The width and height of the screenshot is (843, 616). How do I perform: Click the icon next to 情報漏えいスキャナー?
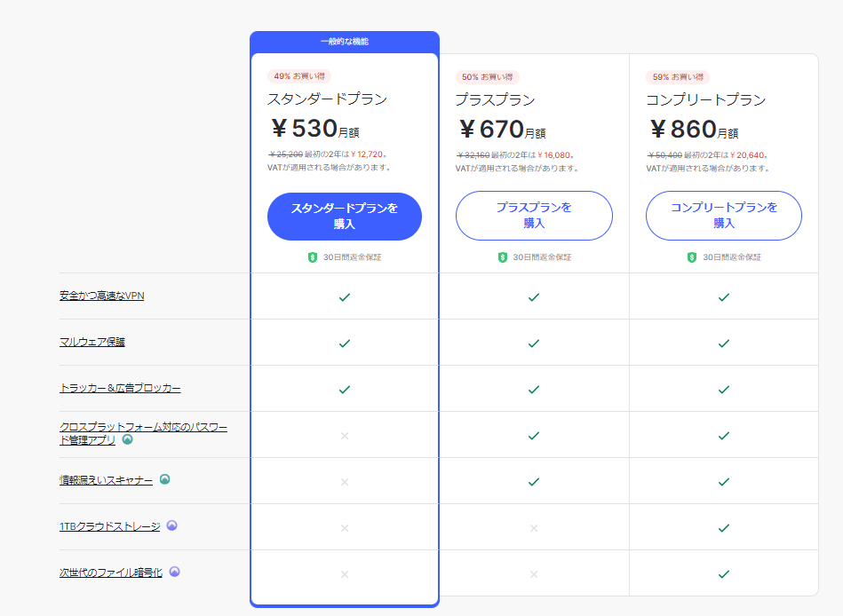click(x=164, y=479)
